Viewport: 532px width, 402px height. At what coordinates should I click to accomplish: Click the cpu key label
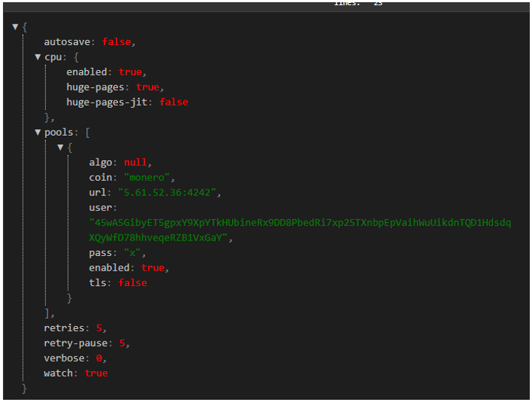53,58
